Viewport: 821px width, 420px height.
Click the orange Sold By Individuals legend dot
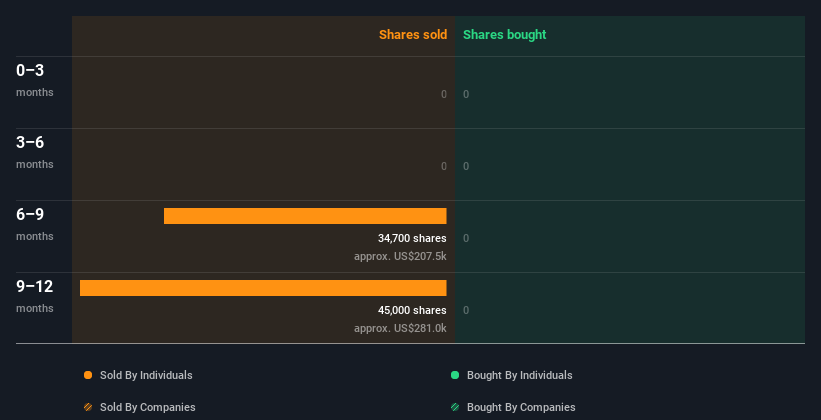pos(88,375)
